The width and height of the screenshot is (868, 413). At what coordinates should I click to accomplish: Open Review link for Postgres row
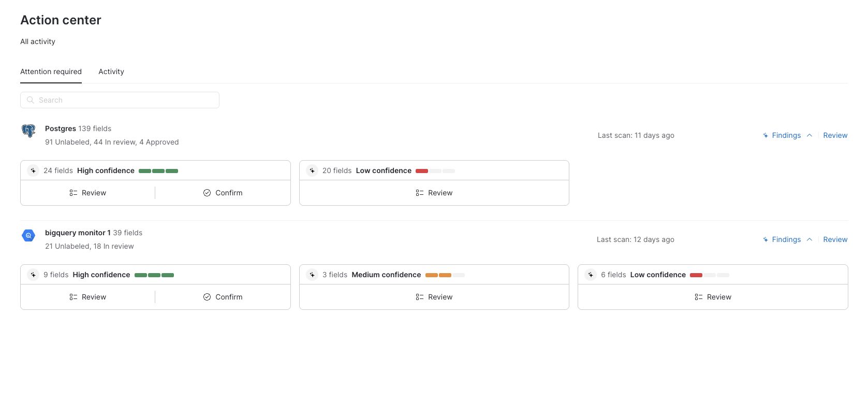coord(835,135)
